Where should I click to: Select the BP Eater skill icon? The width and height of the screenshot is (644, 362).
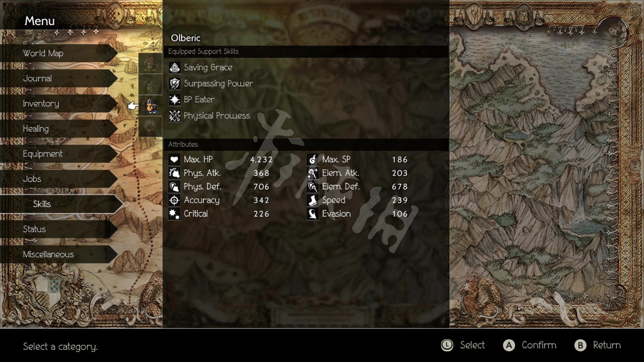(x=174, y=100)
